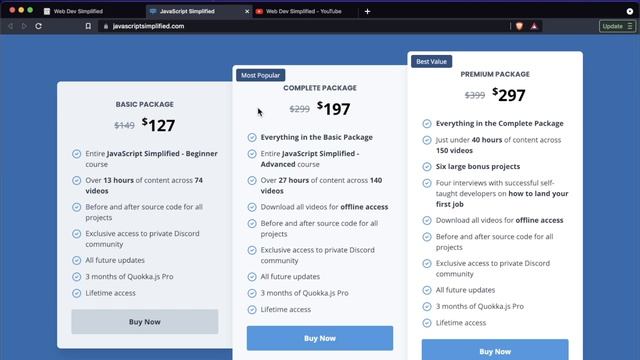640x360 pixels.
Task: Go forward with the browser forward arrow
Action: pyautogui.click(x=24, y=26)
